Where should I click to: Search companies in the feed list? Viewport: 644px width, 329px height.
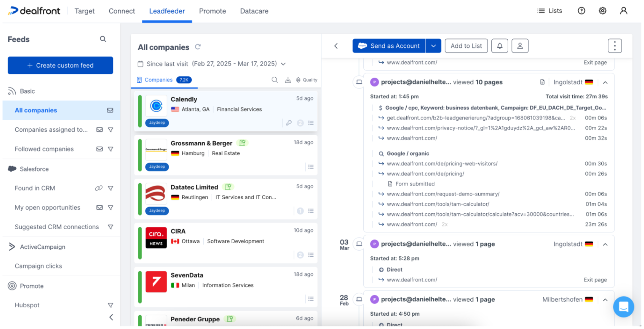click(275, 80)
